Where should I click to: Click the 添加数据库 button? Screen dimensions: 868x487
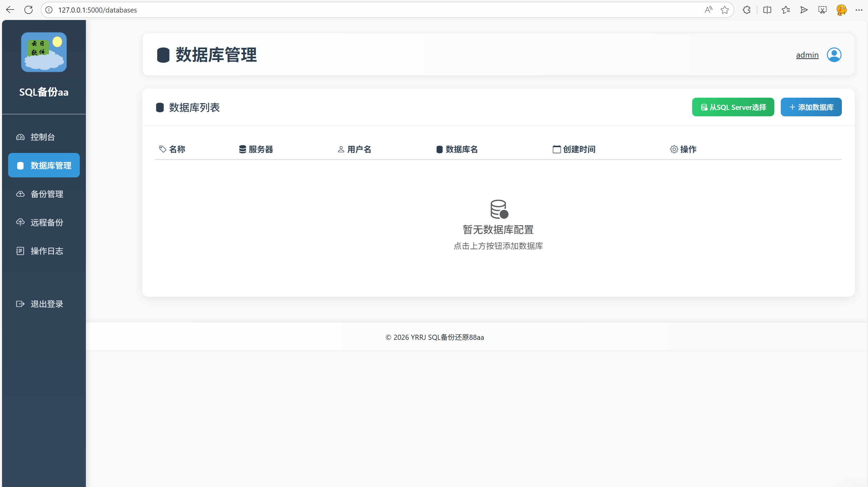click(x=811, y=107)
